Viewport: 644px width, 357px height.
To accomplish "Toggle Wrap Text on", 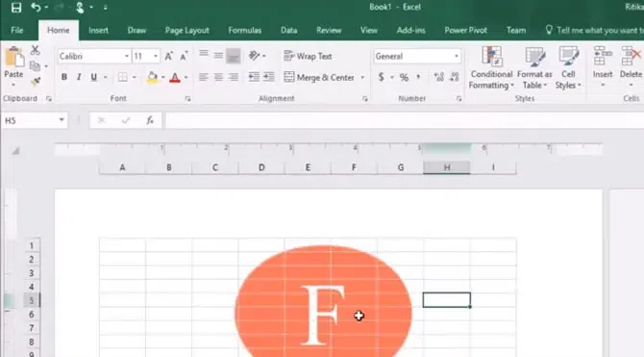I will pyautogui.click(x=308, y=56).
